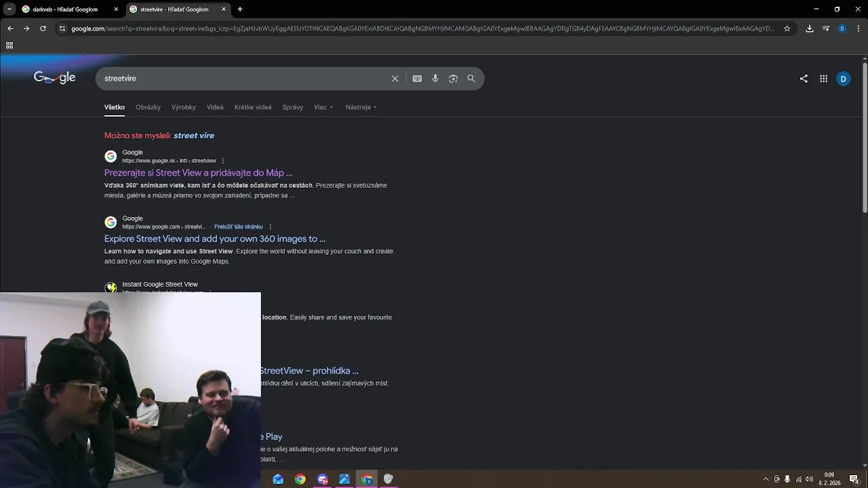Open Explore Street View result link
Image resolution: width=868 pixels, height=488 pixels.
pyautogui.click(x=215, y=239)
